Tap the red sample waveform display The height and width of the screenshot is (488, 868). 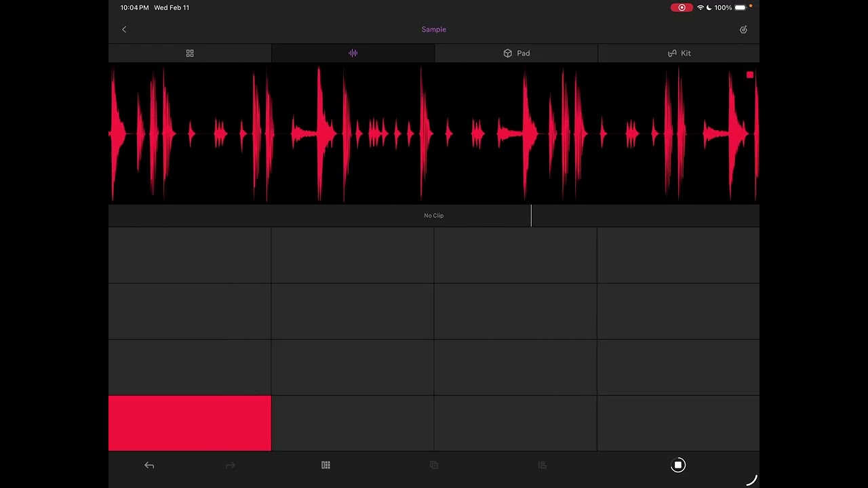434,134
